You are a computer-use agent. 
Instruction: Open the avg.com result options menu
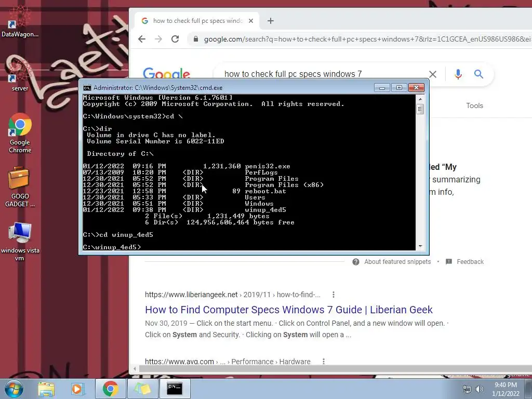[324, 362]
